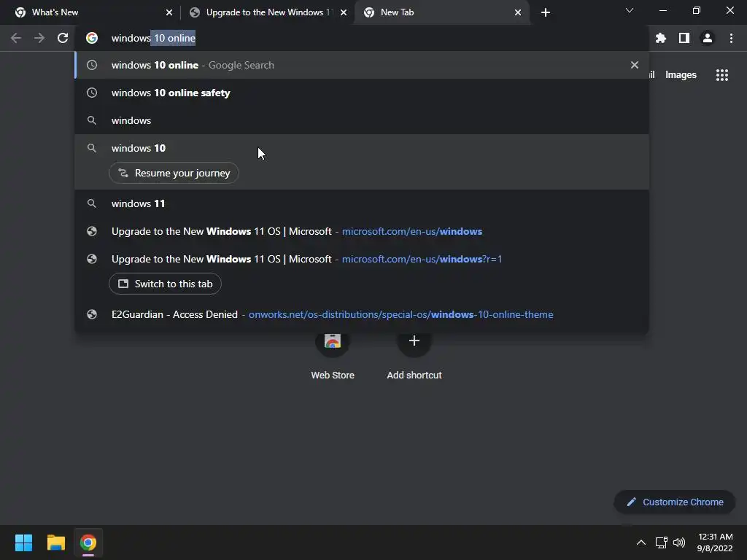The width and height of the screenshot is (747, 560).
Task: Click the Resume your journey chip
Action: click(x=174, y=173)
